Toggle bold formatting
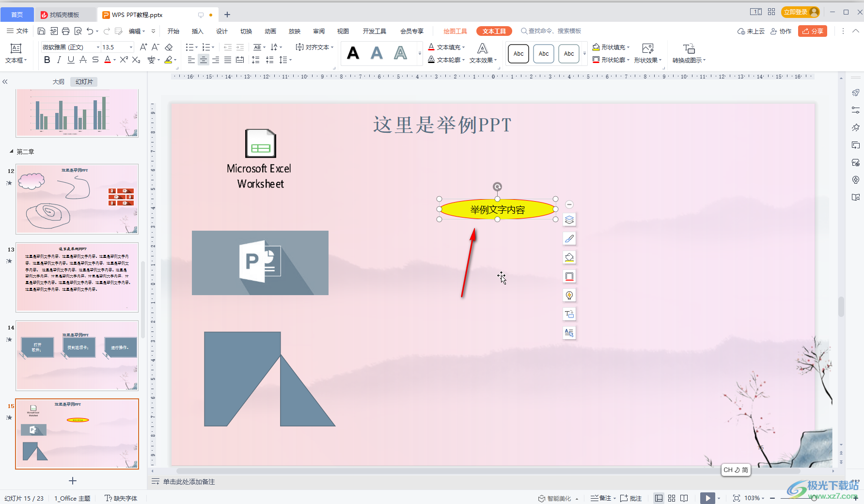This screenshot has height=504, width=864. click(x=47, y=60)
